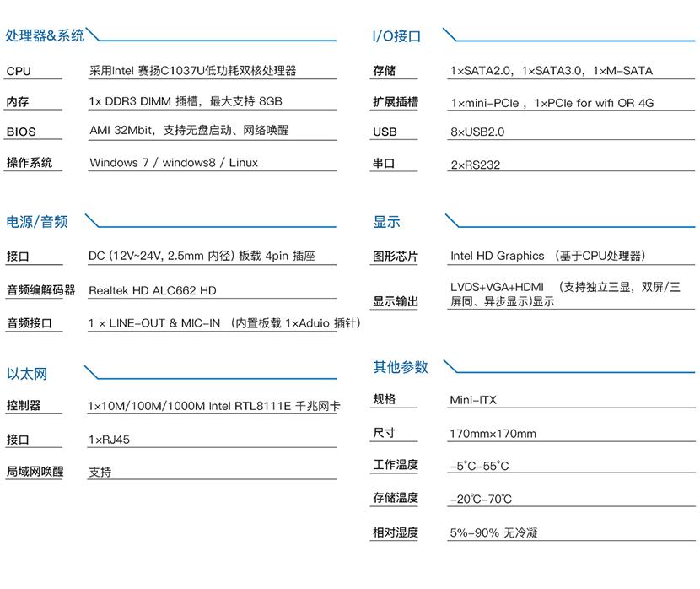Click the 内存 specification label

click(x=15, y=101)
